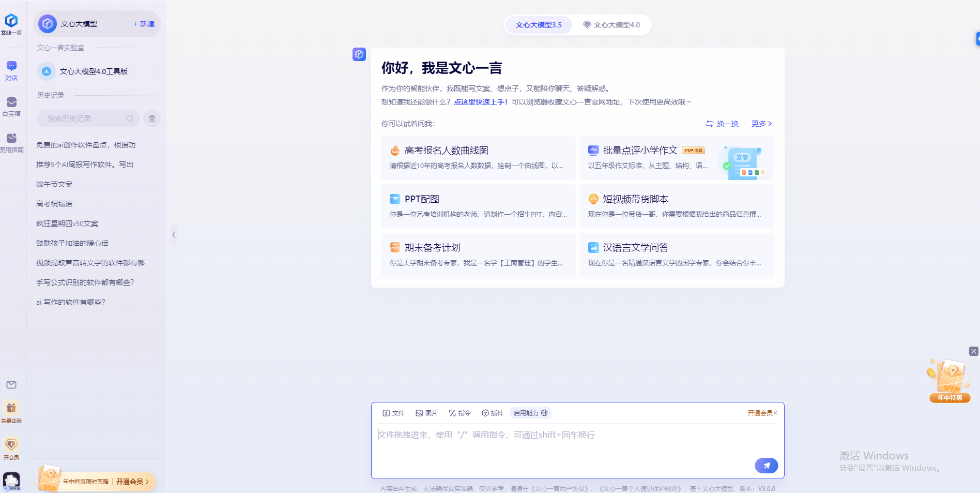The width and height of the screenshot is (980, 493).
Task: Open the 指令 command picker
Action: point(460,413)
